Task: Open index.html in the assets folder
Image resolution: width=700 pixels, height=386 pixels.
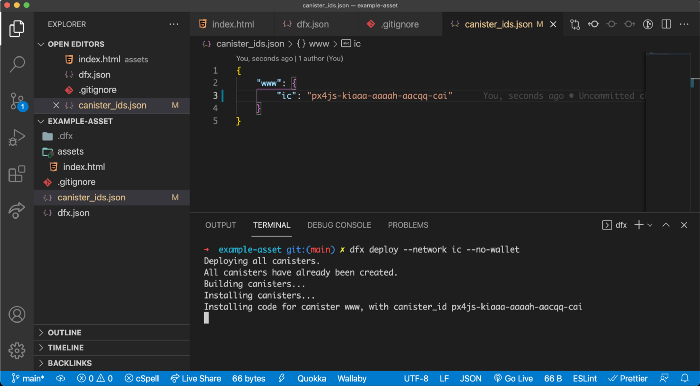Action: [x=84, y=167]
